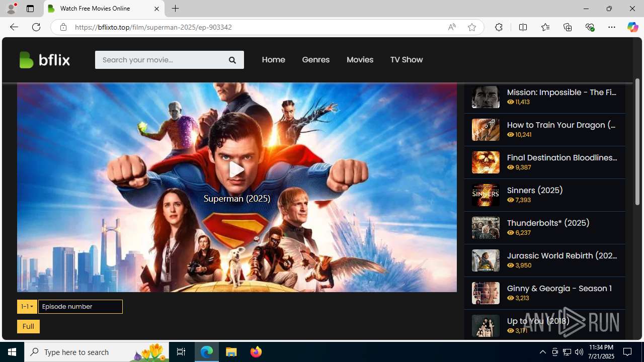The image size is (644, 362).
Task: Open the notification center icon
Action: click(628, 352)
